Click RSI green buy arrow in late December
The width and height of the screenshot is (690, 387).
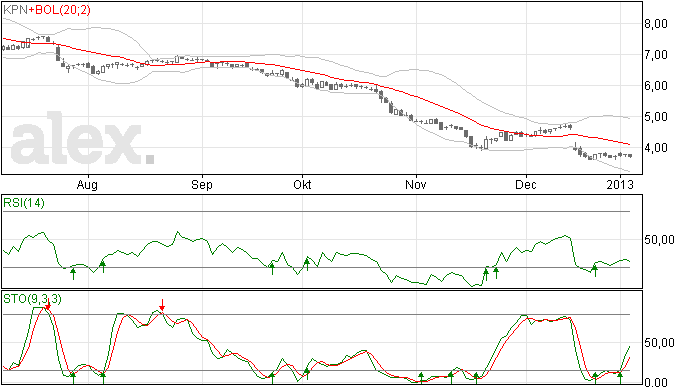click(x=595, y=270)
